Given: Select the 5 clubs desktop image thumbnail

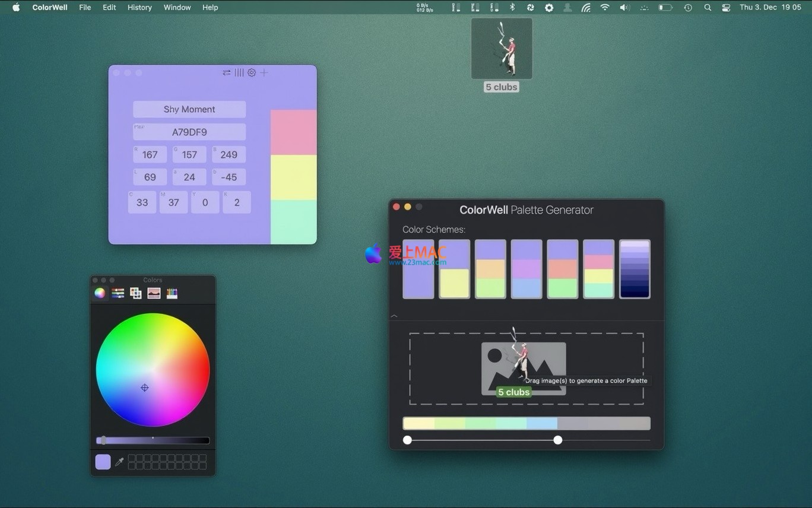Looking at the screenshot, I should coord(502,49).
